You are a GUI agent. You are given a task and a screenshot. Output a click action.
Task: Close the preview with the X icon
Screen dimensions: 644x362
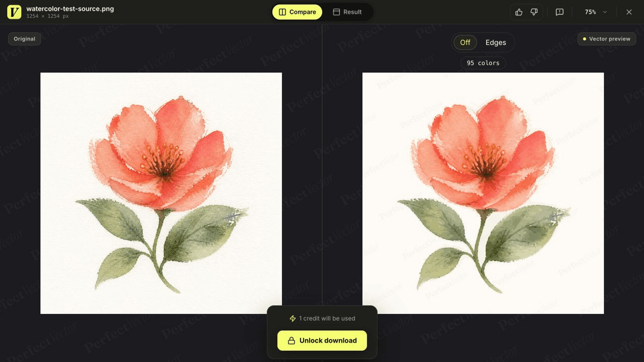point(629,12)
